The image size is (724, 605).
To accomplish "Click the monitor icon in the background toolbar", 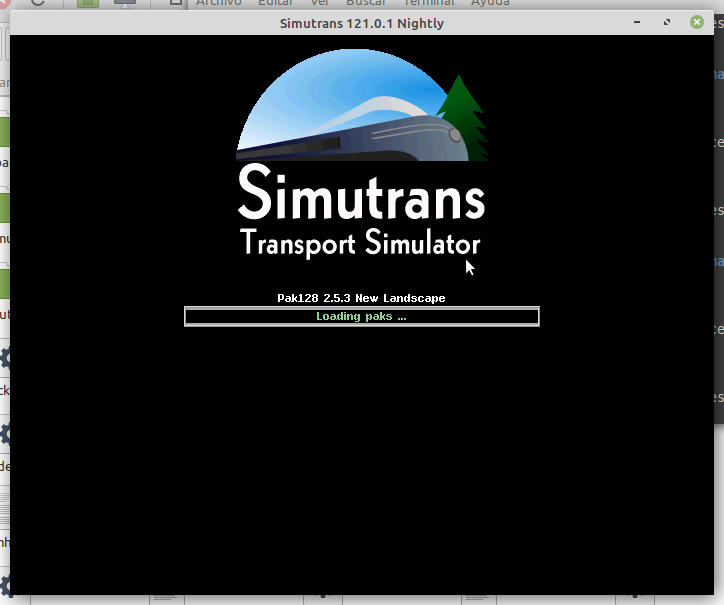I will [x=125, y=3].
